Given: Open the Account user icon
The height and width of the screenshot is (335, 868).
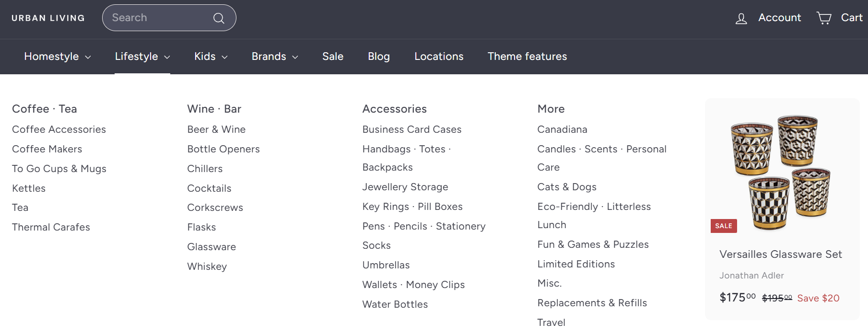Looking at the screenshot, I should (x=741, y=19).
